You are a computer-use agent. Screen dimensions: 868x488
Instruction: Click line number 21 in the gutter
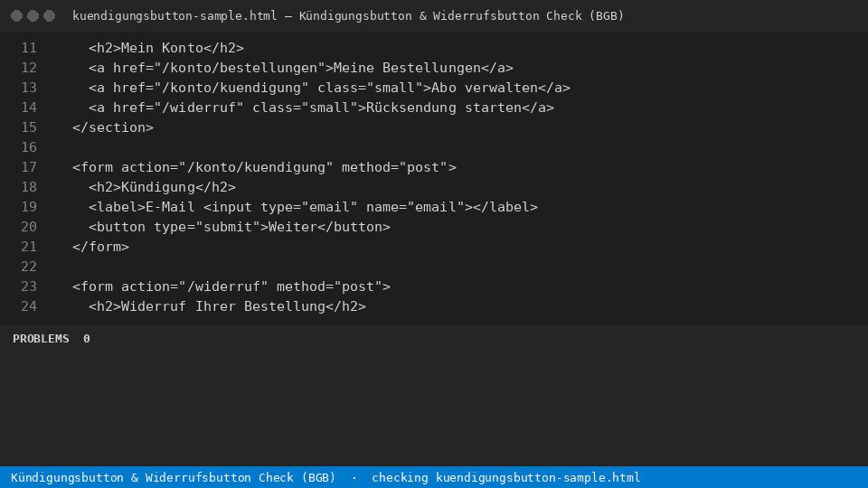[29, 248]
